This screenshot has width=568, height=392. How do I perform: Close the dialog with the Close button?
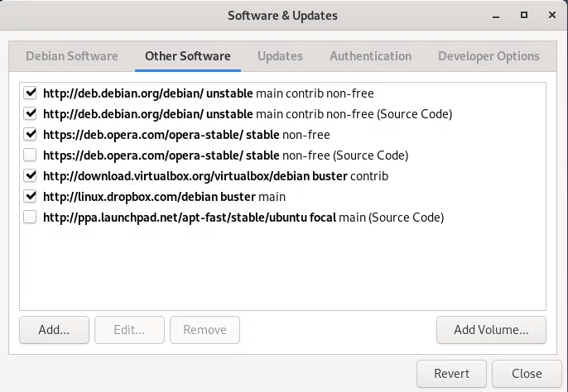click(527, 374)
